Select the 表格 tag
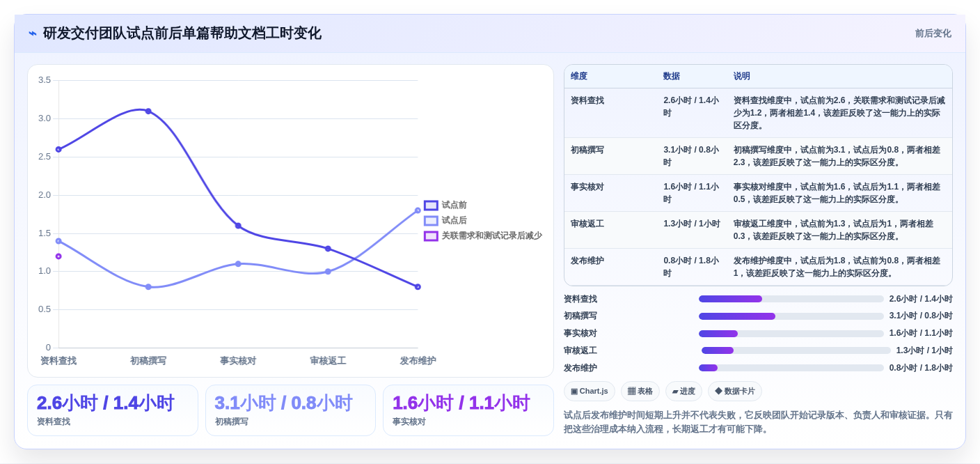The width and height of the screenshot is (980, 464). (x=640, y=392)
